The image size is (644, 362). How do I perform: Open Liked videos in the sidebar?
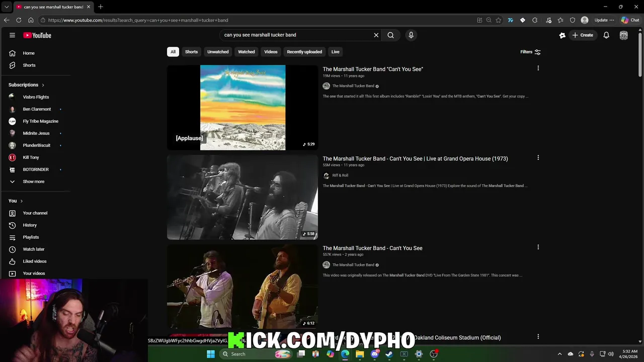(35, 261)
